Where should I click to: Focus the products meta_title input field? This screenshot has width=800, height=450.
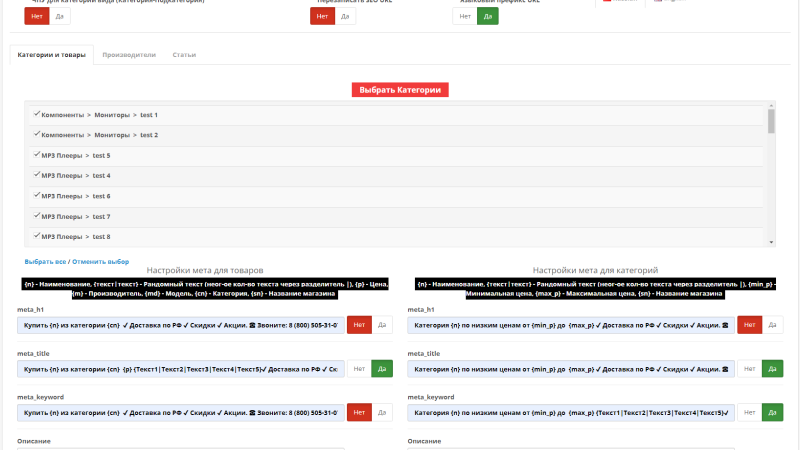click(x=181, y=369)
